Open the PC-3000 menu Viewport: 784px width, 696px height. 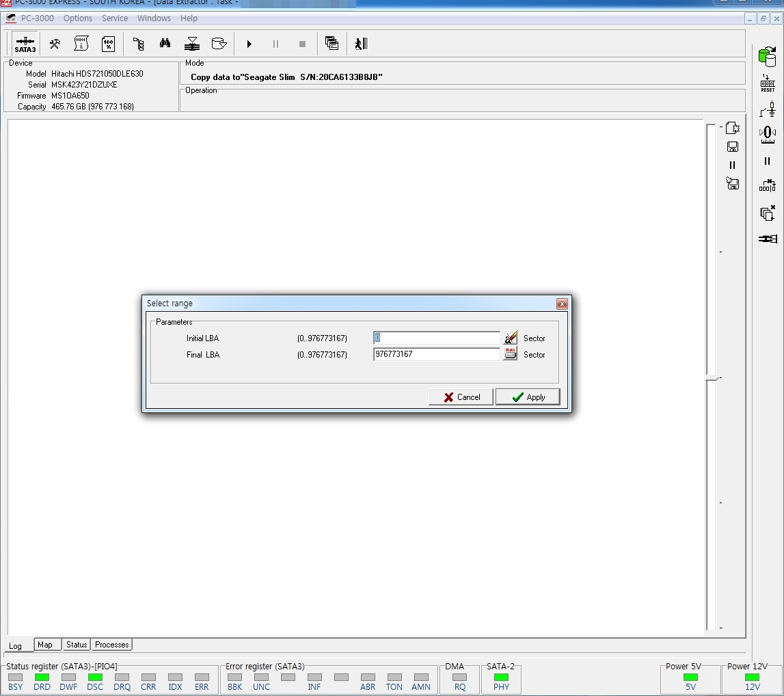(x=37, y=18)
